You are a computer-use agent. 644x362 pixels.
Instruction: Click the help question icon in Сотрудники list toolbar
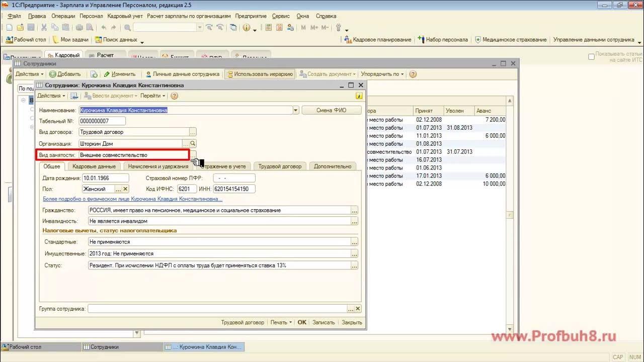click(x=413, y=74)
